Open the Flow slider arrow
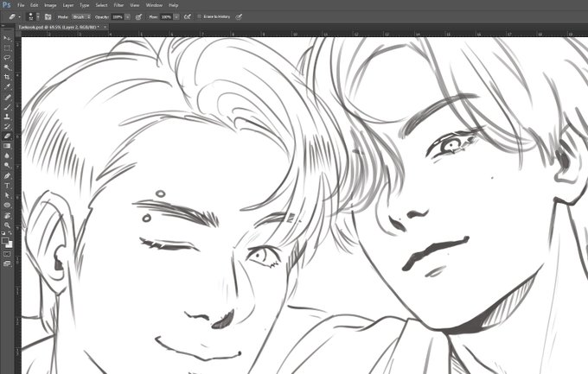 (x=176, y=17)
